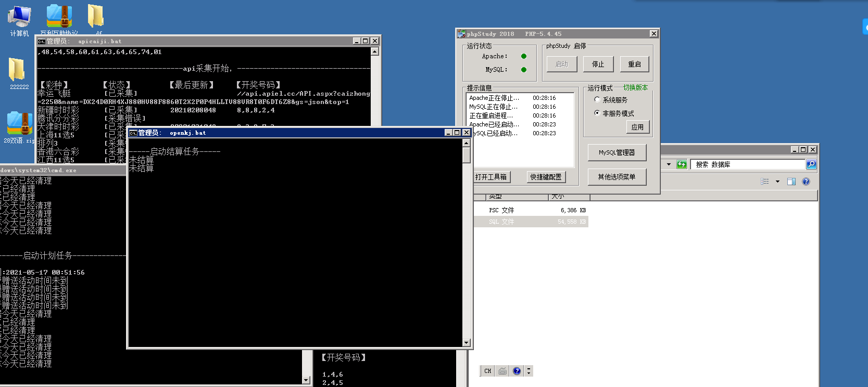Click the blue search magnifier icon

(x=811, y=164)
